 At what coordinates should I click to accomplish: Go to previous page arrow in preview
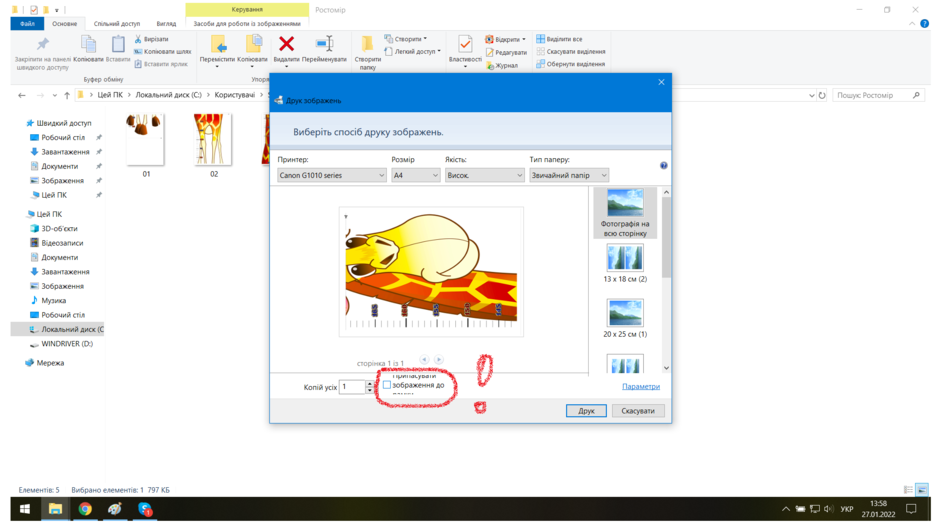(424, 360)
